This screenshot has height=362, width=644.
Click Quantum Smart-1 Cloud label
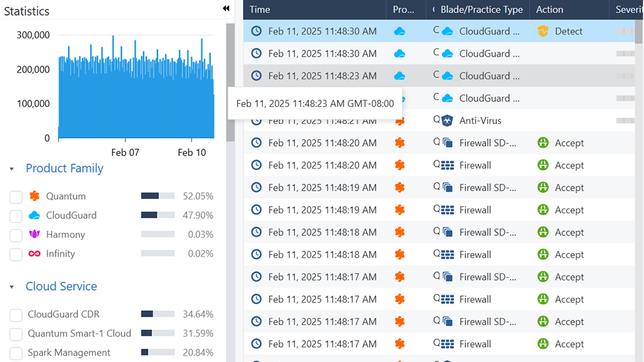click(79, 333)
